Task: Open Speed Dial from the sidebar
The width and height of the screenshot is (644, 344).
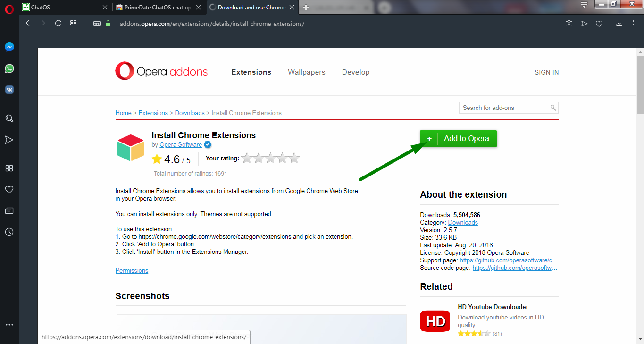Action: (x=9, y=168)
